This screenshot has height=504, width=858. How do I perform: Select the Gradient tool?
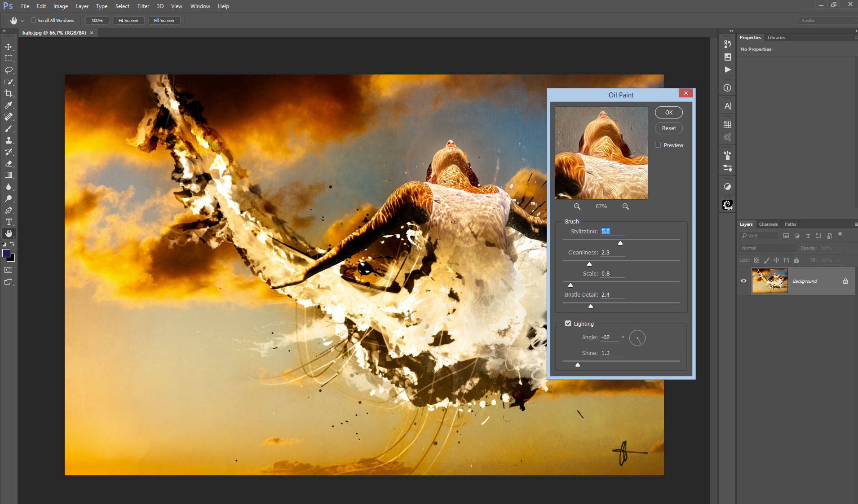[x=9, y=175]
